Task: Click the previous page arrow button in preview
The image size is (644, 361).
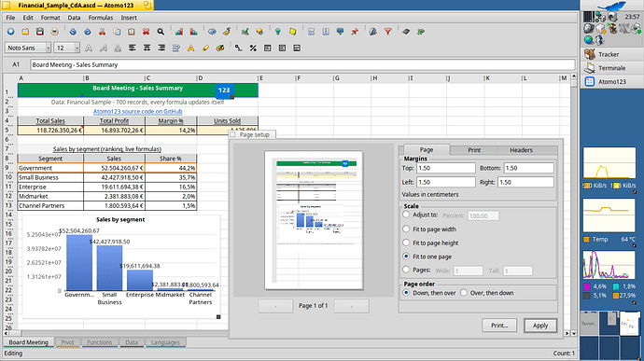Action: 275,306
